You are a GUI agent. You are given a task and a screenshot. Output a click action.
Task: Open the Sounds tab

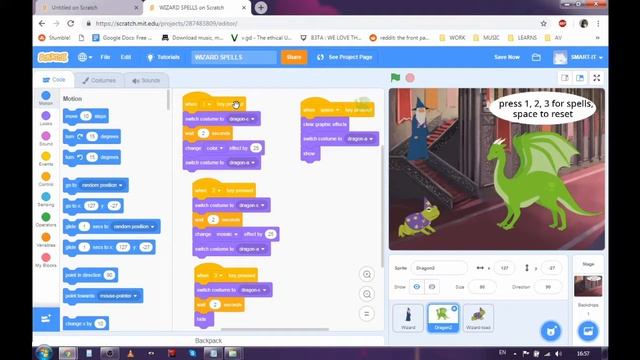coord(146,80)
